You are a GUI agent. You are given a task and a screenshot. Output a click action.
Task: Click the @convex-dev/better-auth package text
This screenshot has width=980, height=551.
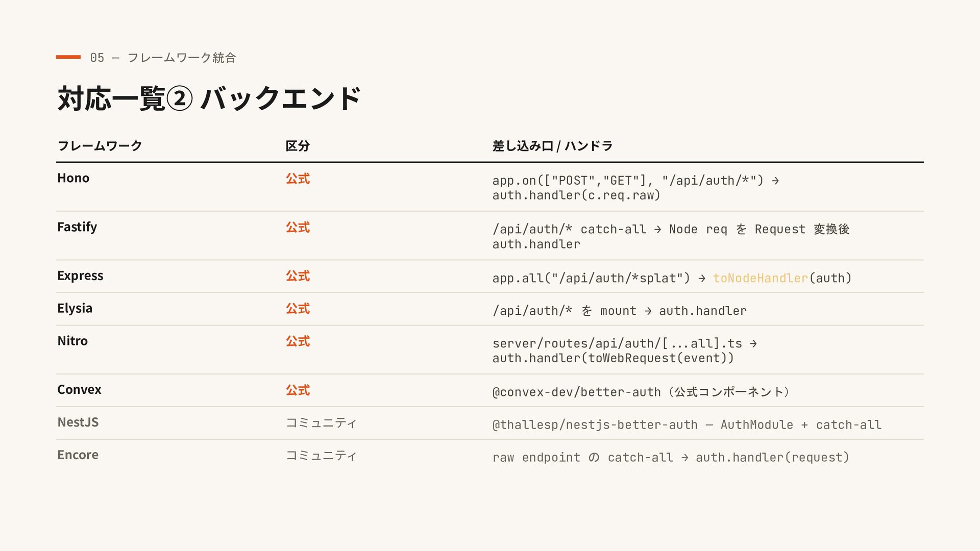tap(576, 392)
